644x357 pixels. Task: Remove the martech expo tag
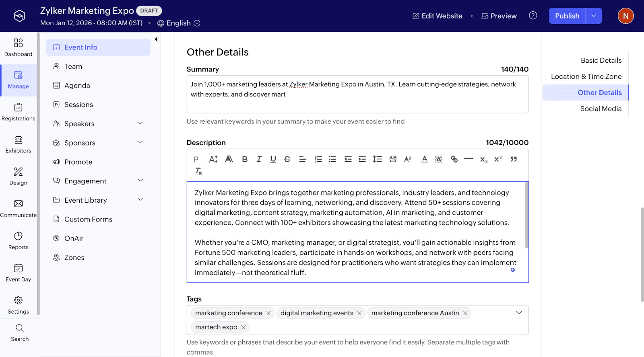click(243, 327)
